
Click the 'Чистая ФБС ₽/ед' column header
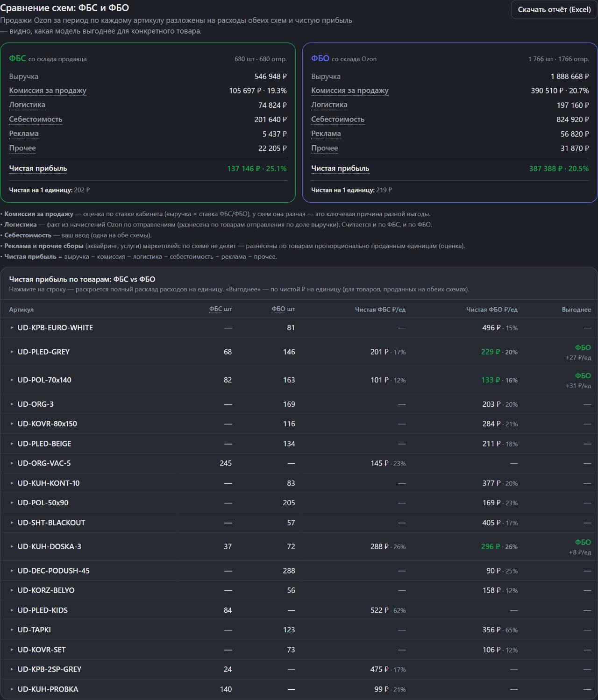[x=380, y=310]
